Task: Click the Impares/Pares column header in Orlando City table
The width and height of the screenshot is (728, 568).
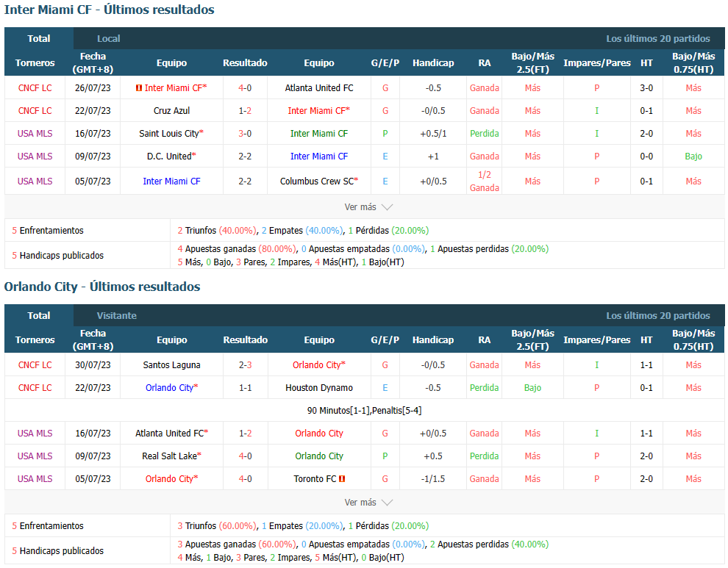Action: click(x=596, y=339)
